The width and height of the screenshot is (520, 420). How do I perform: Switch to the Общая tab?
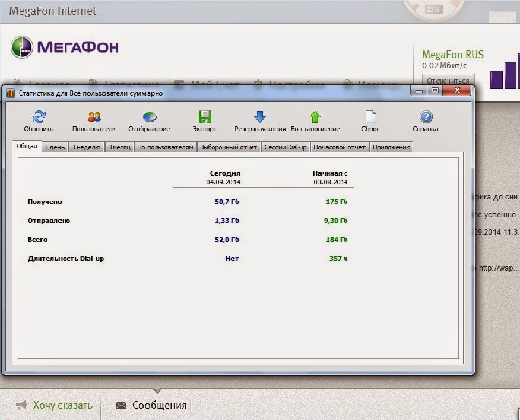click(x=27, y=146)
